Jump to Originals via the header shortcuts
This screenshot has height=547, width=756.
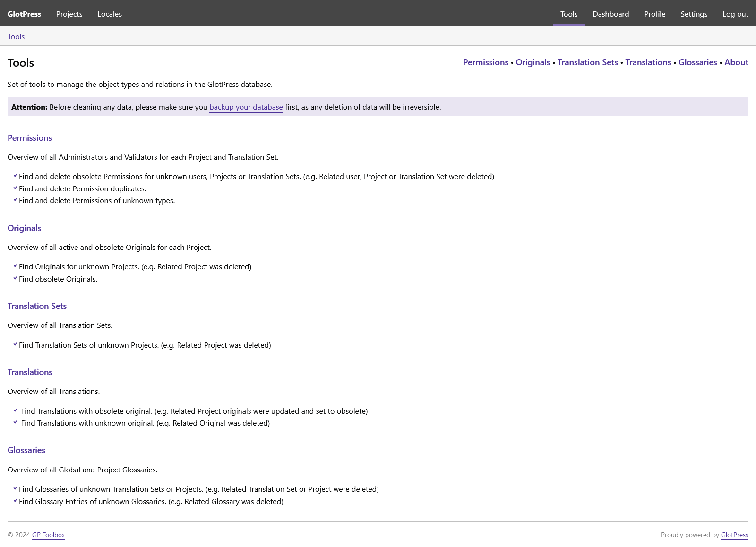(x=533, y=62)
